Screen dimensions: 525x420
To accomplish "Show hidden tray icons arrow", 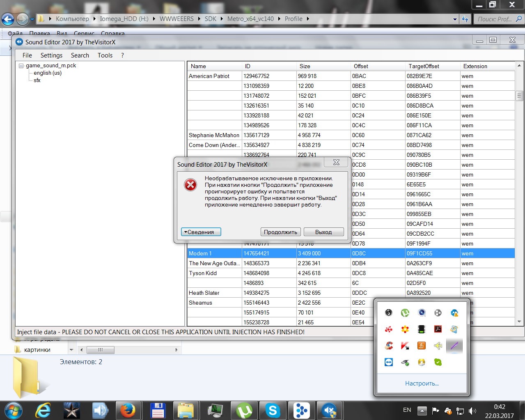I will click(422, 410).
